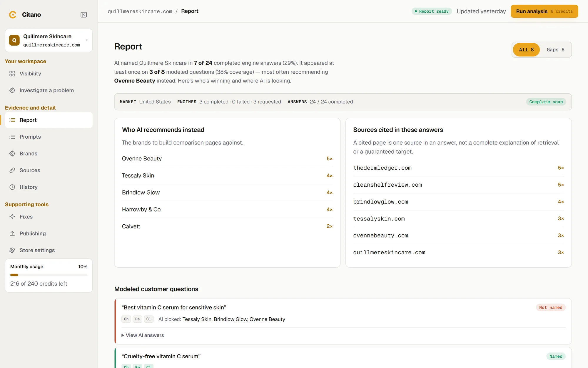Click the Named status badge
588x368 pixels.
point(556,356)
